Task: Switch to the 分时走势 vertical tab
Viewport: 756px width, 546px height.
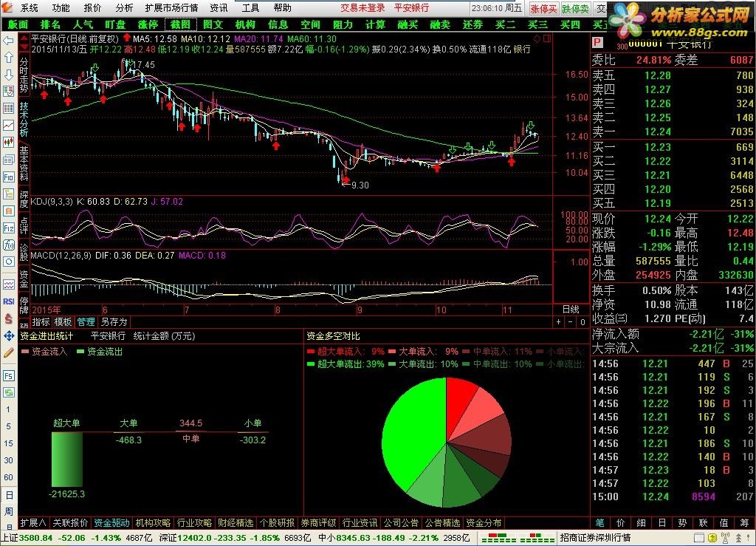Action: 24,75
